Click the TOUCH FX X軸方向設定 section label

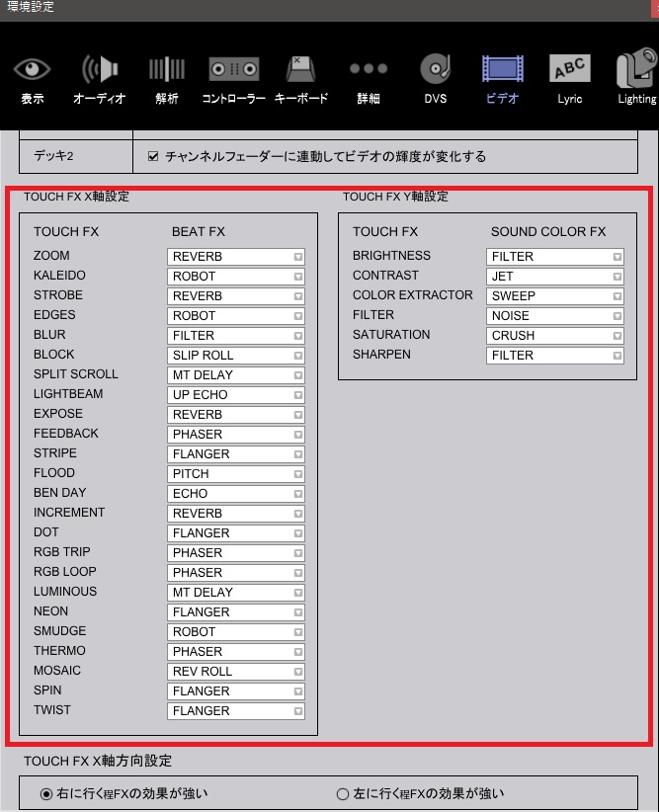(x=98, y=761)
